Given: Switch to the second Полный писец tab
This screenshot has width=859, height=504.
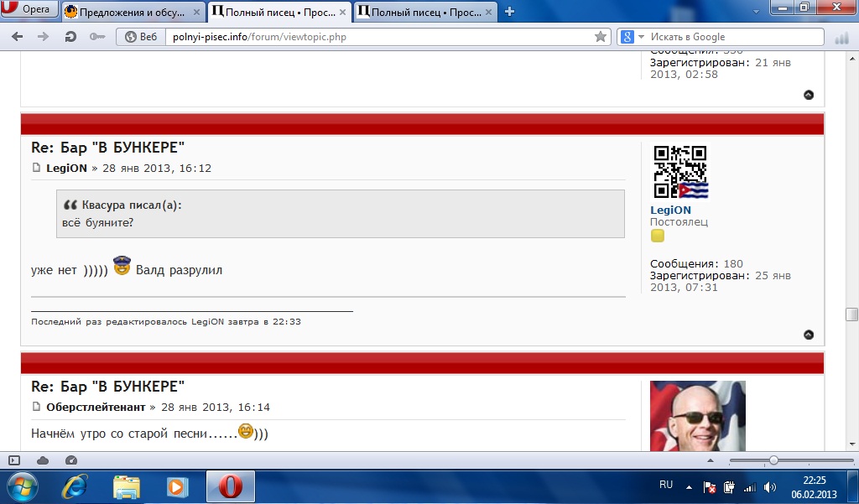Looking at the screenshot, I should tap(279, 12).
